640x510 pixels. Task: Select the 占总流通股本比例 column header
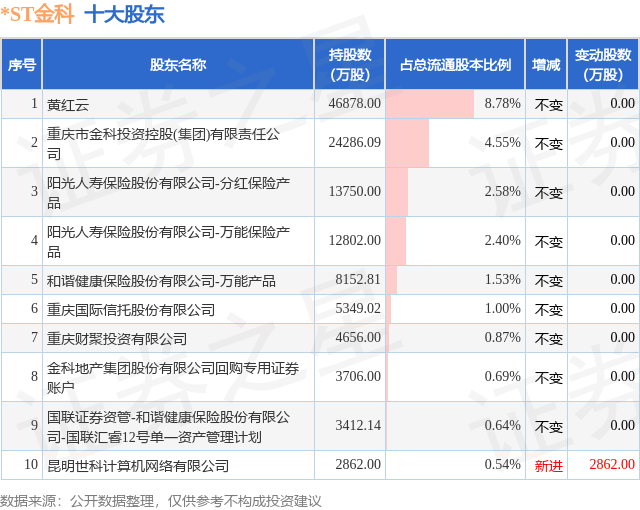click(455, 64)
